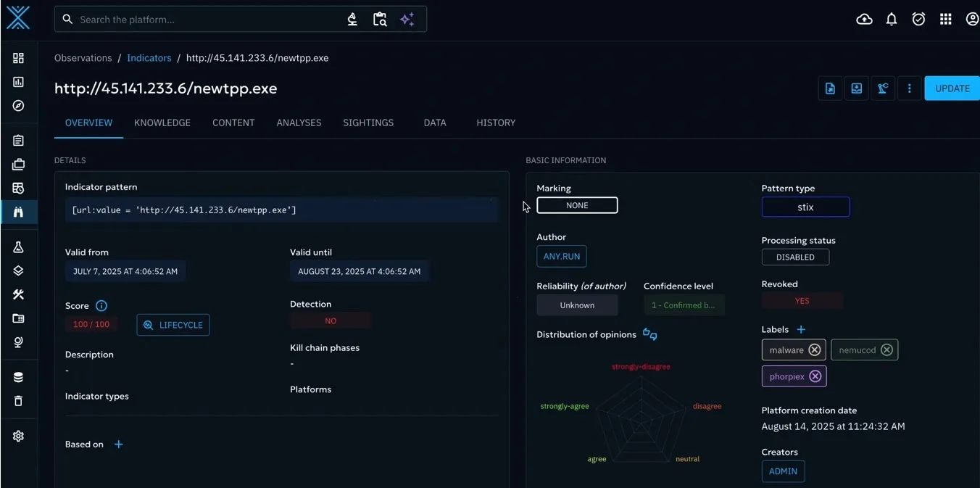Viewport: 980px width, 488px height.
Task: Open the Settings gear in sidebar
Action: 18,436
